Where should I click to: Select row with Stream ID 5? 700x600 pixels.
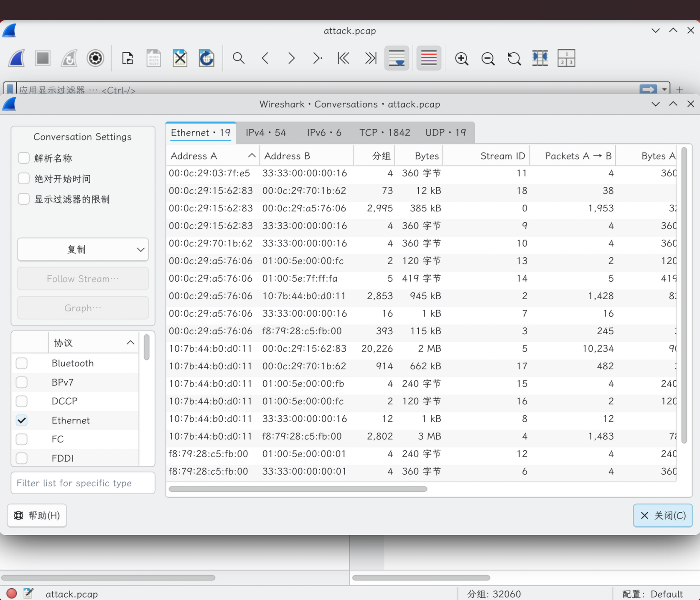[421, 348]
